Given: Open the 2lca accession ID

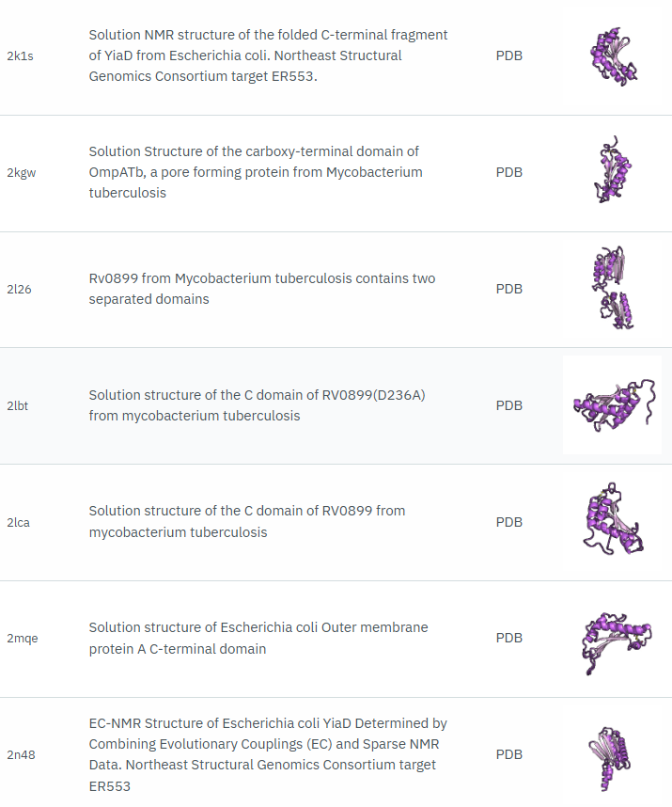Looking at the screenshot, I should (19, 522).
